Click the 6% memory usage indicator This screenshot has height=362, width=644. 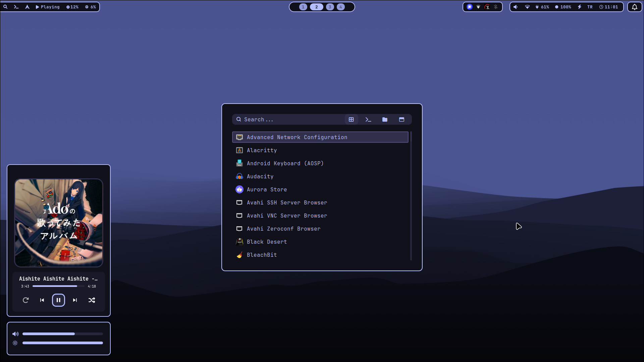point(91,7)
